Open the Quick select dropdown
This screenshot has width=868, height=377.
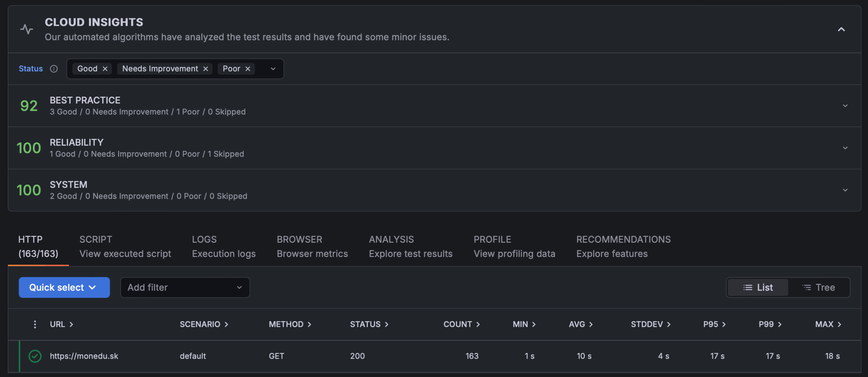(64, 287)
